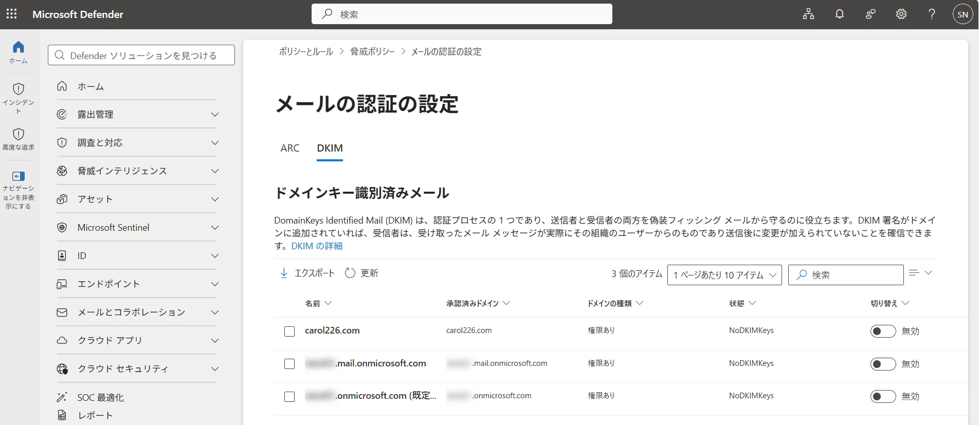Screen dimensions: 980x425
Task: Switch to the ARC tab
Action: click(290, 148)
